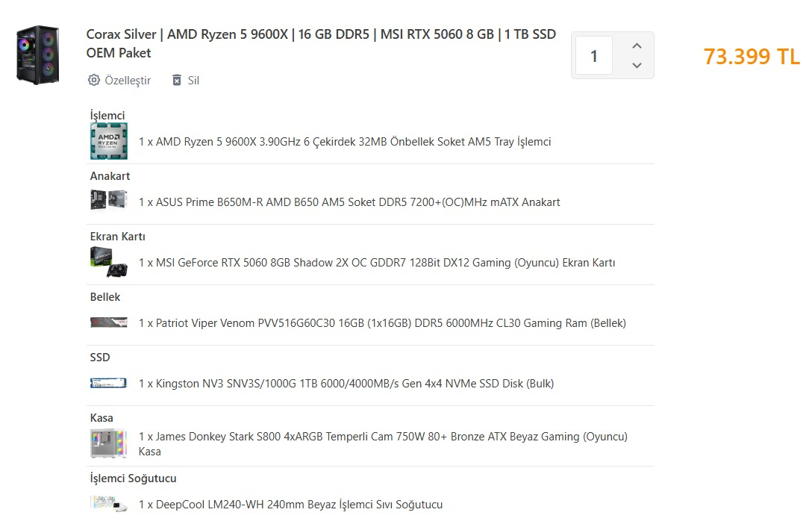Decrease quantity with the down arrow
The height and width of the screenshot is (527, 812).
[x=637, y=65]
